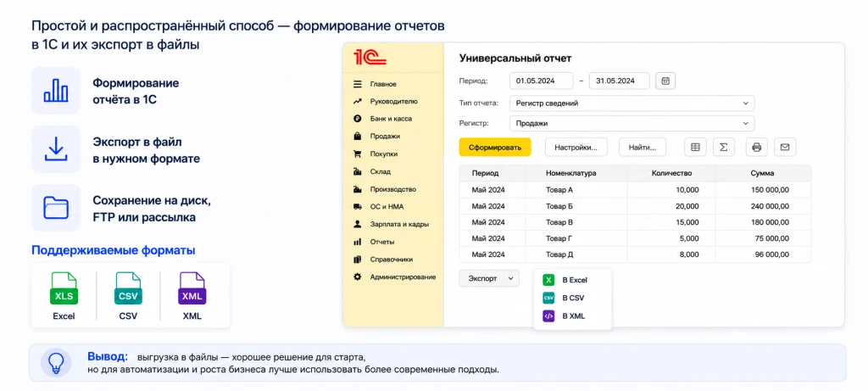
Task: Select the CSV supported format icon
Action: [128, 288]
